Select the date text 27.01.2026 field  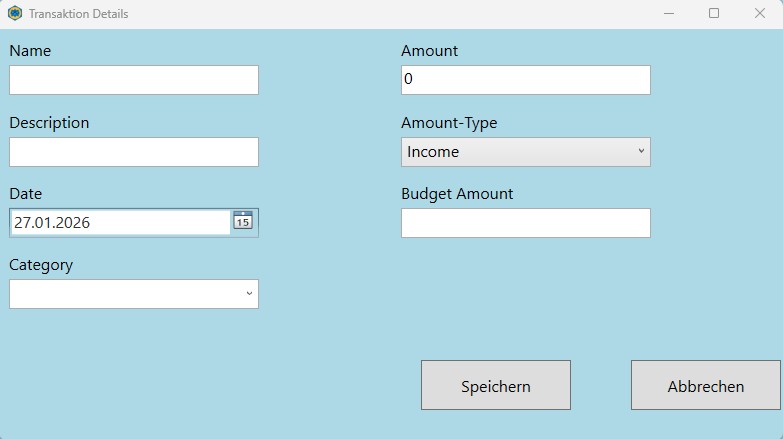point(120,223)
